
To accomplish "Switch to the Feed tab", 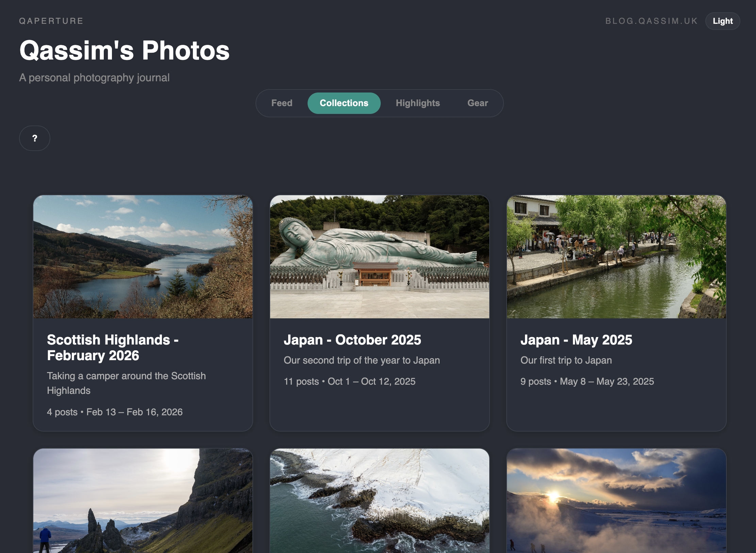I will (282, 103).
